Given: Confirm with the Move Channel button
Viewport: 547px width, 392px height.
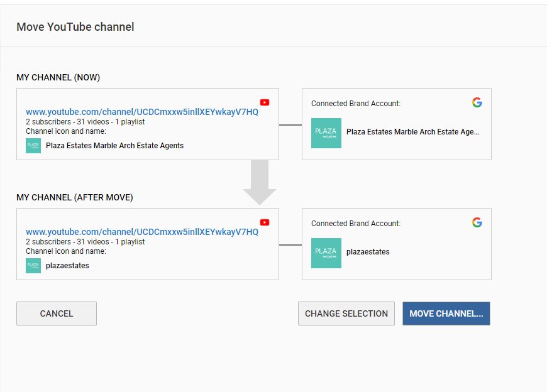Looking at the screenshot, I should click(x=446, y=313).
